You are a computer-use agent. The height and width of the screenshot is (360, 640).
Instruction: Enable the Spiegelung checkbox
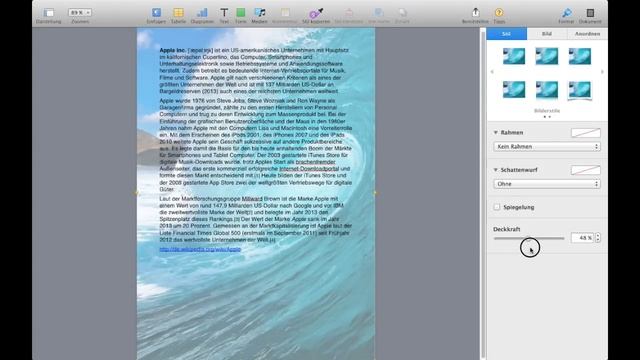497,207
